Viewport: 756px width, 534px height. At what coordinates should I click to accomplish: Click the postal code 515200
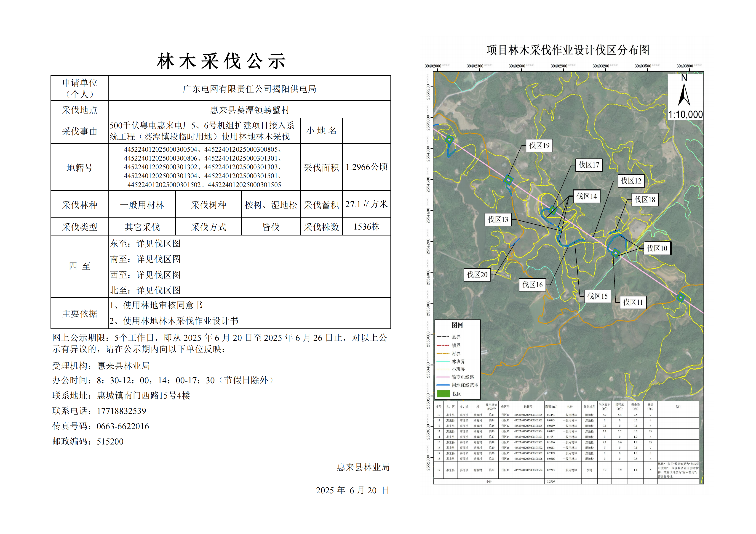tap(110, 441)
